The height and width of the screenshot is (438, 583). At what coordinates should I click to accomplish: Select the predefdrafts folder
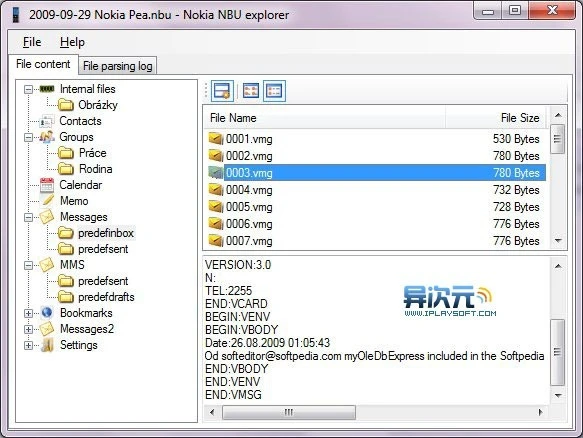pos(106,297)
